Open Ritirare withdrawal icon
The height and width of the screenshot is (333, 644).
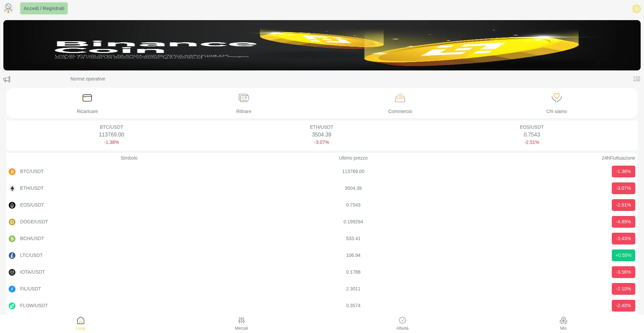pos(244,98)
